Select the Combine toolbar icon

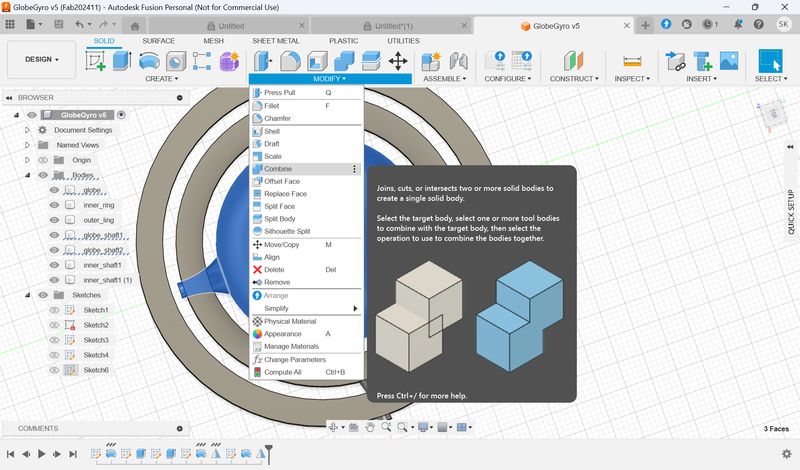click(344, 61)
